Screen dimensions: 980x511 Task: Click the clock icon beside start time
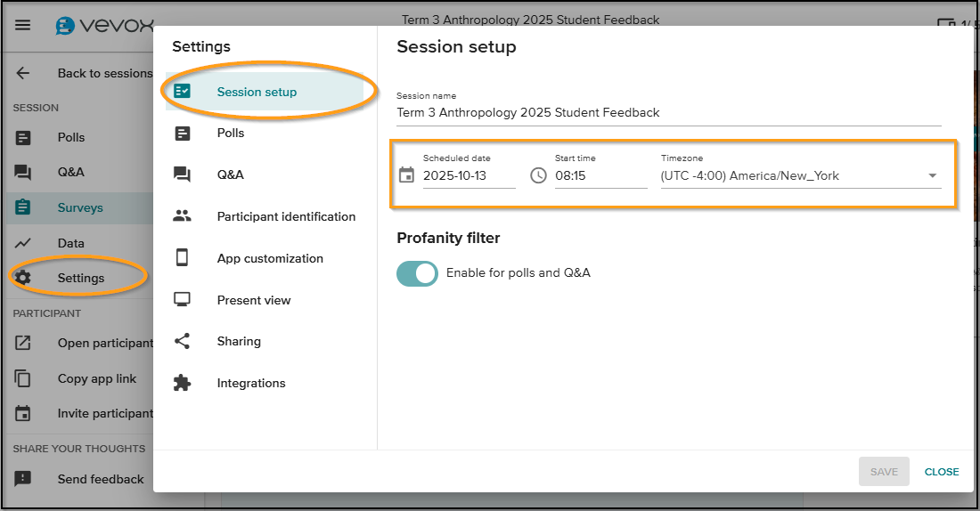pyautogui.click(x=538, y=175)
